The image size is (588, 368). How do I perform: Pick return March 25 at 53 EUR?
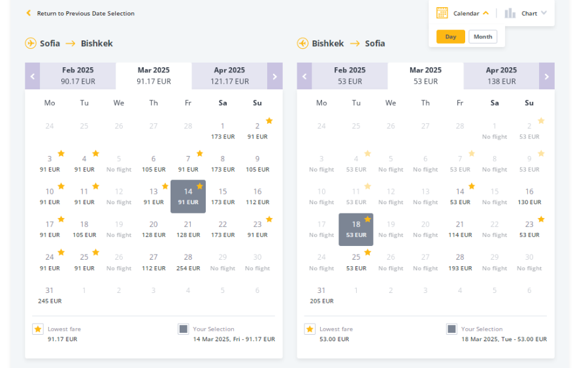coord(356,262)
